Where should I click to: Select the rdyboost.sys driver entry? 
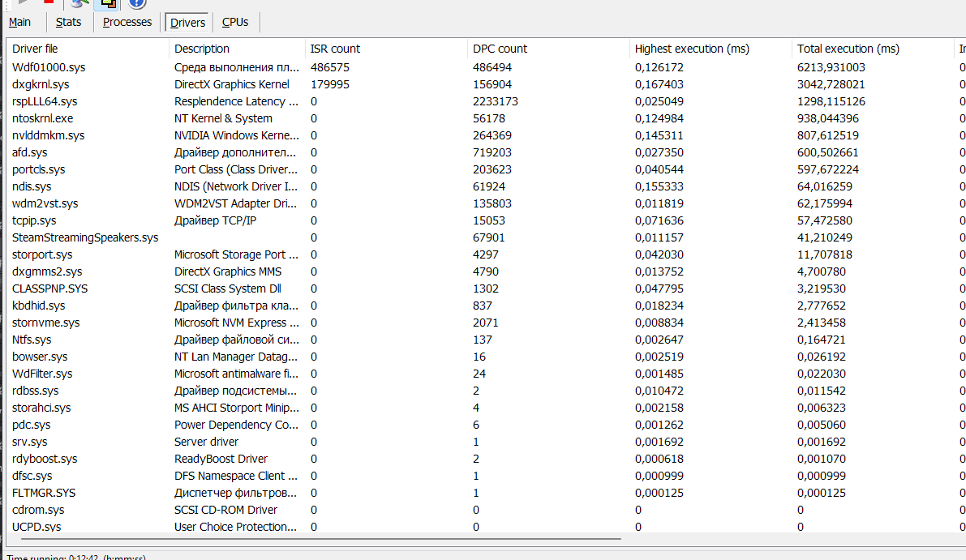45,459
